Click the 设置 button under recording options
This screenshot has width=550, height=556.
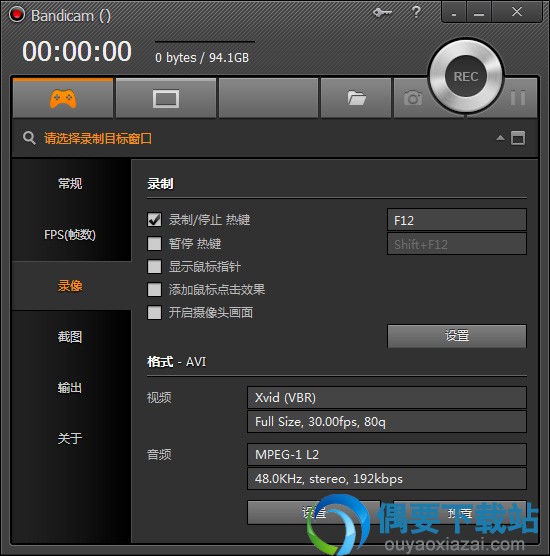[x=457, y=335]
